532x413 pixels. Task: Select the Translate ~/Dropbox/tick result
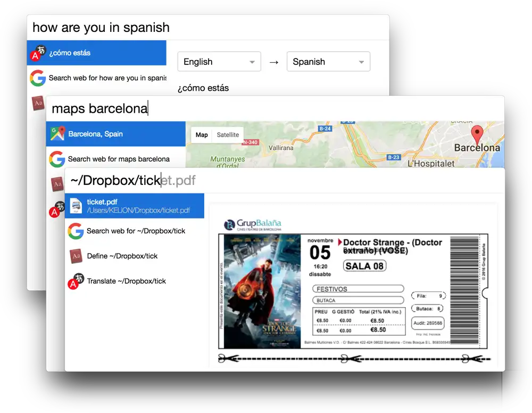[135, 281]
